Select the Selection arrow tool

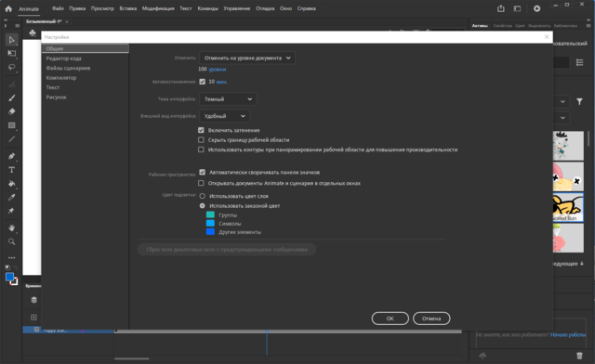tap(12, 40)
